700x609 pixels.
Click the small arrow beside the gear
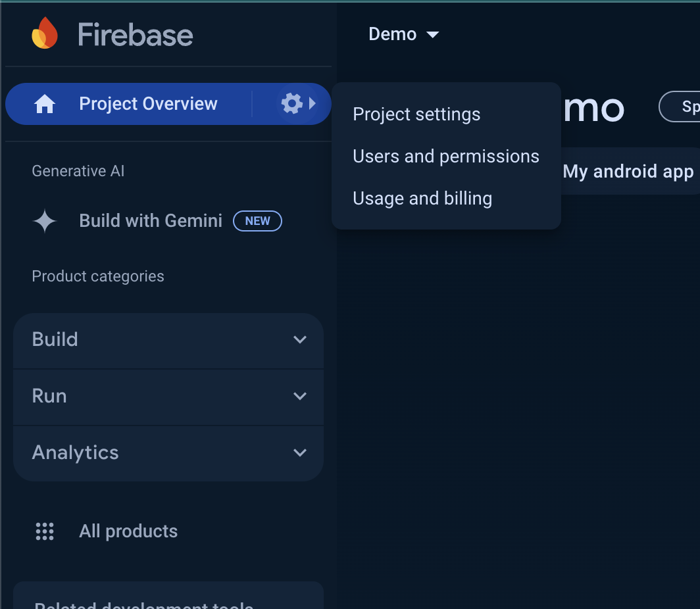tap(312, 103)
